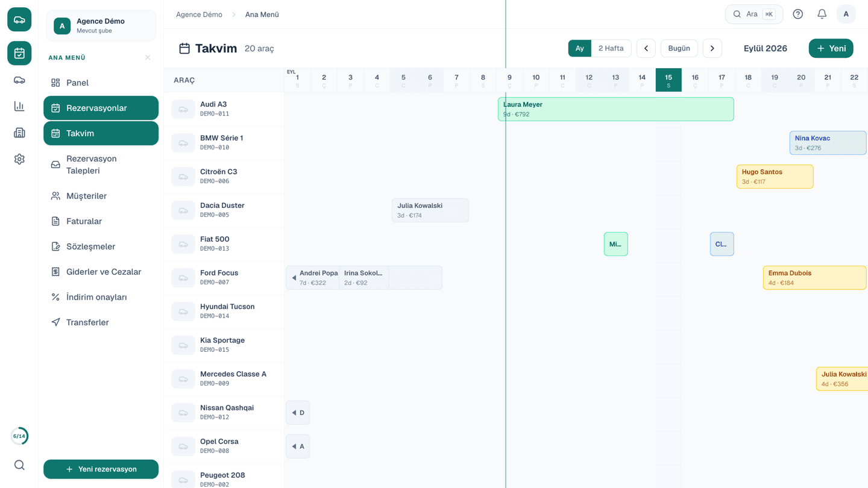Open the user avatar A in the top bar
Image resolution: width=868 pixels, height=488 pixels.
[846, 14]
